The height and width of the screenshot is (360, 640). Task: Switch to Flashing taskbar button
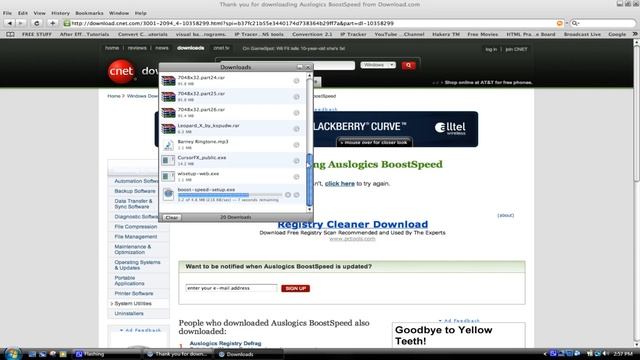coord(107,354)
